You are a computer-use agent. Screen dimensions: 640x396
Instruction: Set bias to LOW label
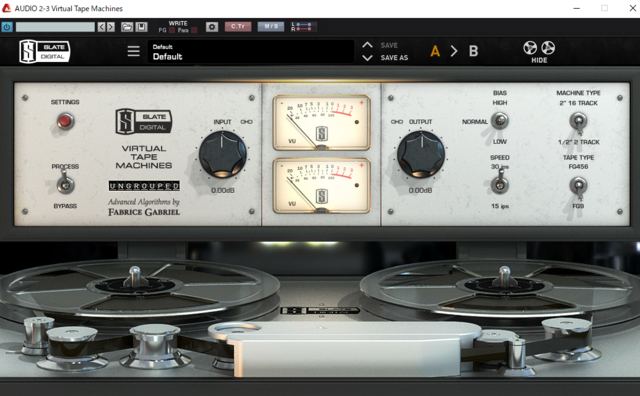(500, 142)
